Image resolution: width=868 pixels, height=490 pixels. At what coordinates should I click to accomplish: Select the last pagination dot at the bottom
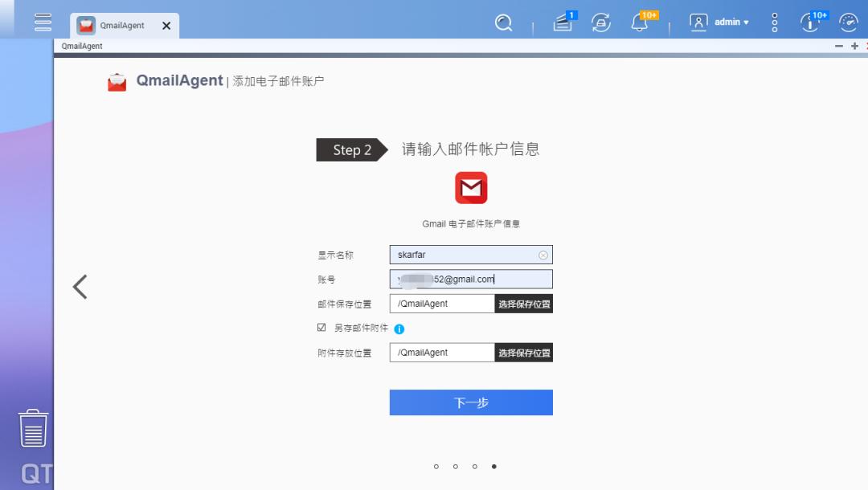494,466
